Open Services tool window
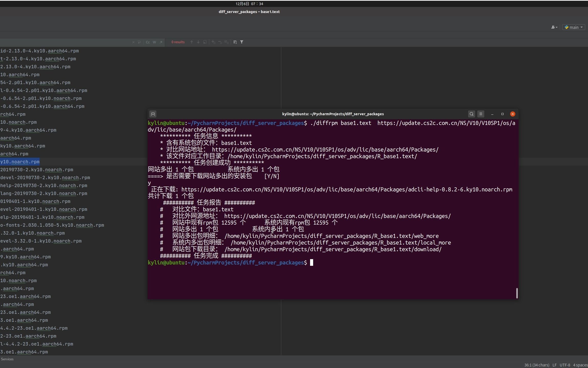Image resolution: width=588 pixels, height=368 pixels. click(7, 359)
